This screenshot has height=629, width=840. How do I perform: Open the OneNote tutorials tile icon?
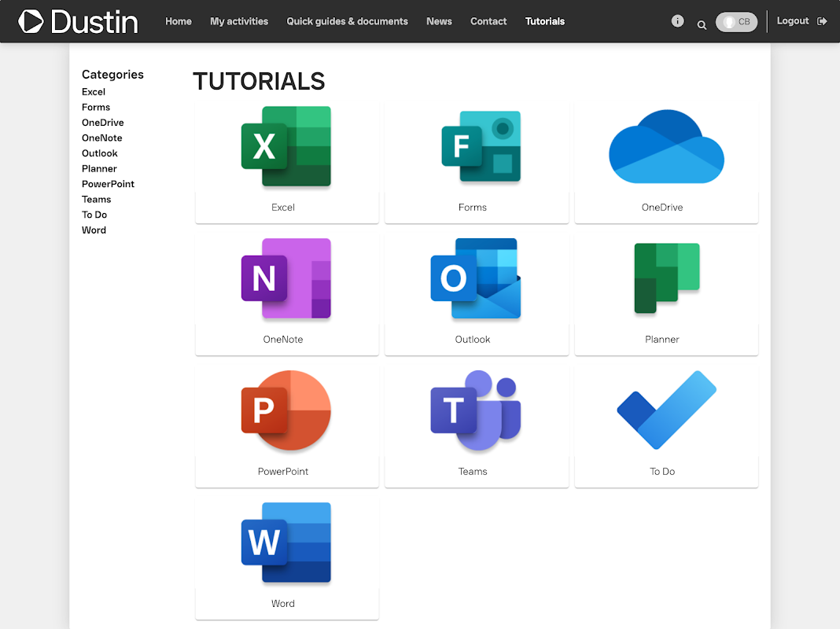(286, 278)
